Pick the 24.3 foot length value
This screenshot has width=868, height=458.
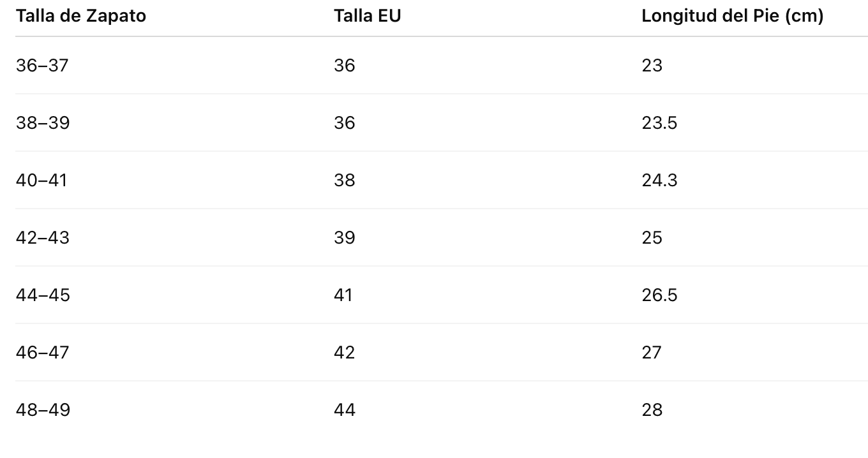coord(659,181)
